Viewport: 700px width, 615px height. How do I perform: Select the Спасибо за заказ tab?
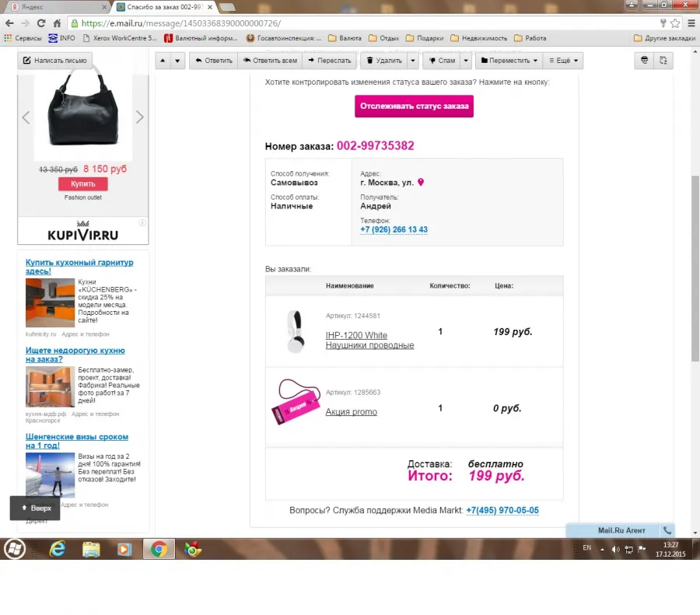pos(164,7)
